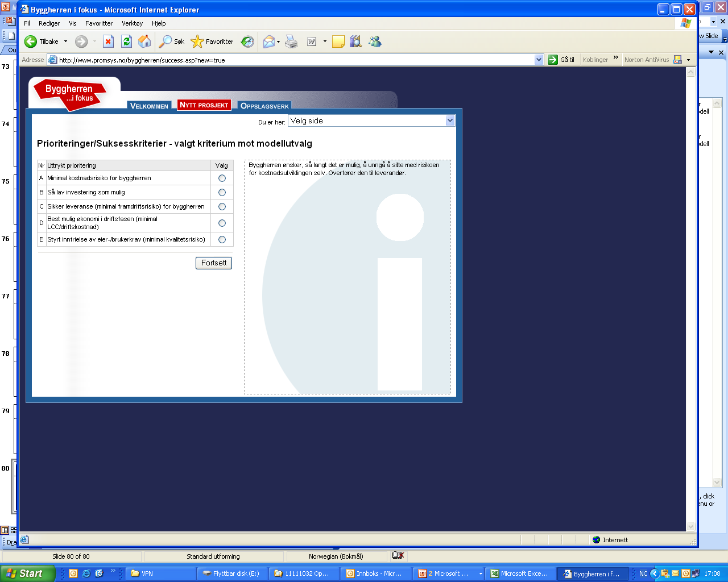Open the Norton AntiVirus dropdown arrow
This screenshot has width=728, height=582.
pyautogui.click(x=688, y=60)
